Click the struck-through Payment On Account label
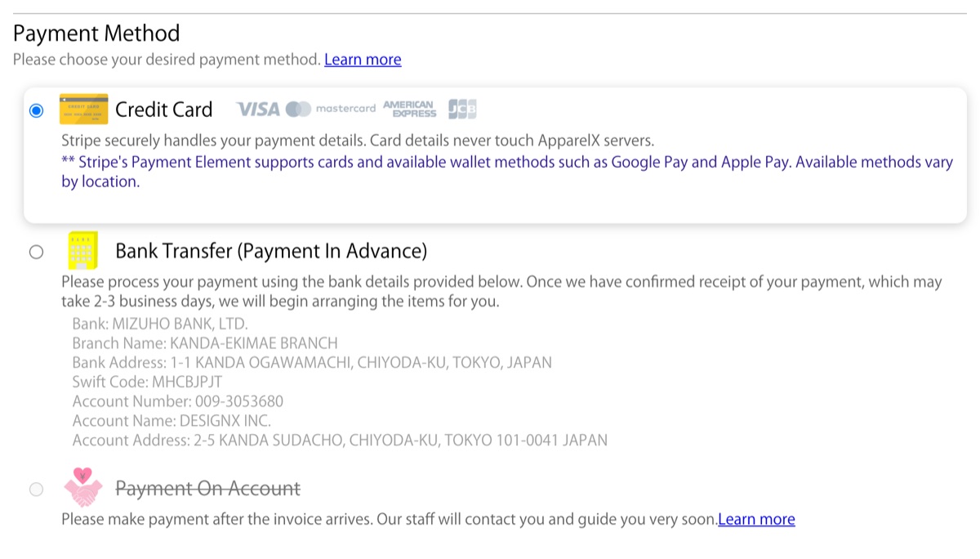The height and width of the screenshot is (559, 980). pyautogui.click(x=208, y=489)
